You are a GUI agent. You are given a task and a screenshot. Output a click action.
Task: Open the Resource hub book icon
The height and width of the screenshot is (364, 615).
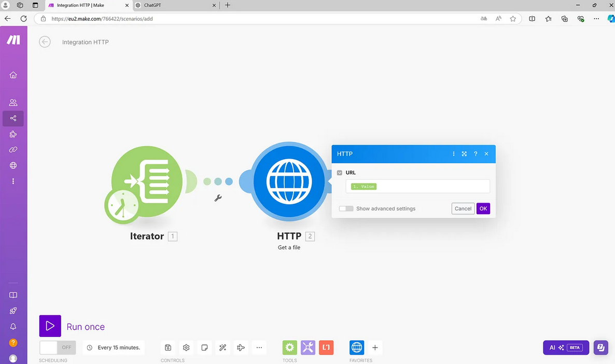[13, 295]
